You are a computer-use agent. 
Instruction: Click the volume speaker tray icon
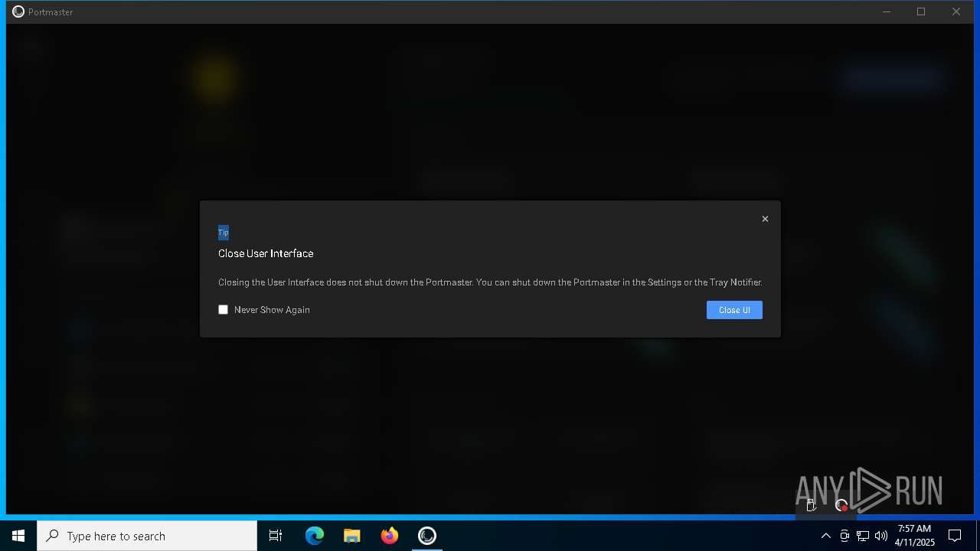pyautogui.click(x=881, y=536)
